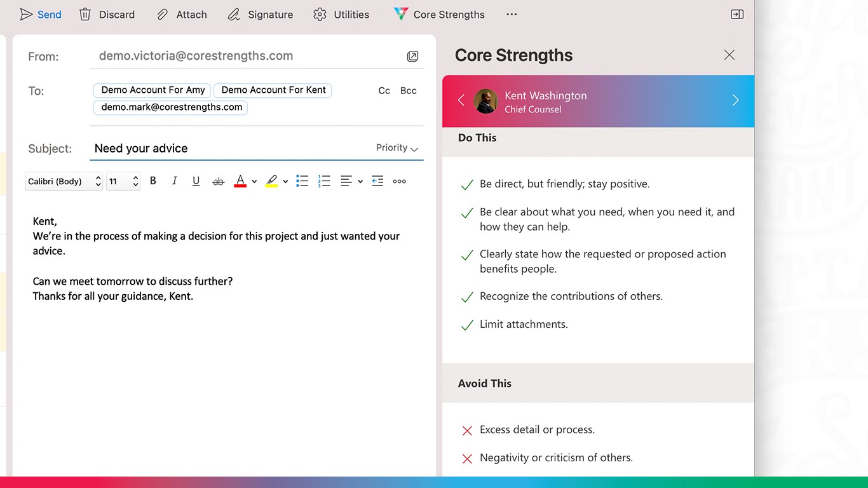Open the Utilities menu
The width and height of the screenshot is (868, 488).
click(x=341, y=15)
